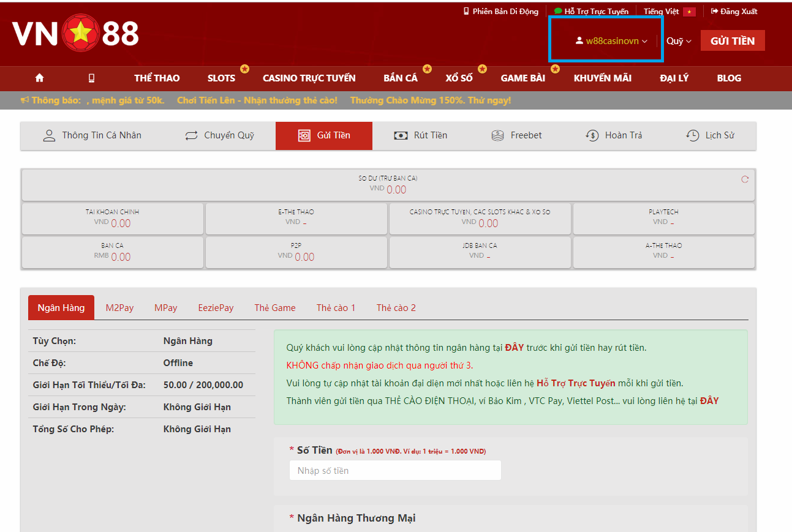Screen dimensions: 792x532
Task: Click the GỬI TIỀN header button
Action: 733,40
